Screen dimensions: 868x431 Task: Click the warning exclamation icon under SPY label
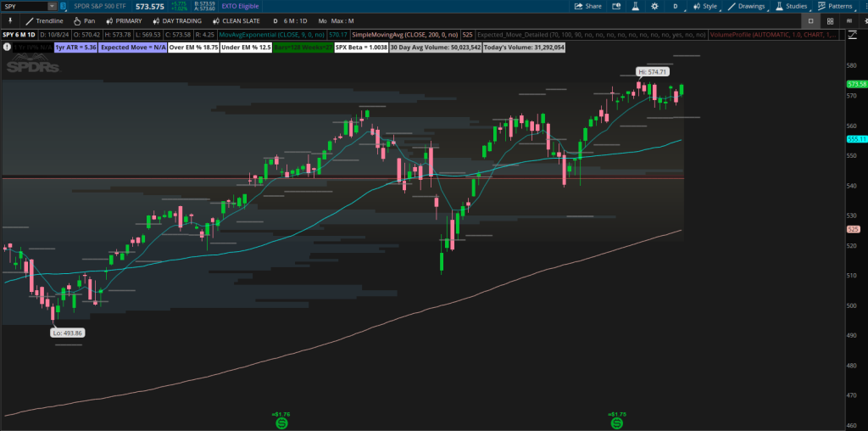(8, 47)
